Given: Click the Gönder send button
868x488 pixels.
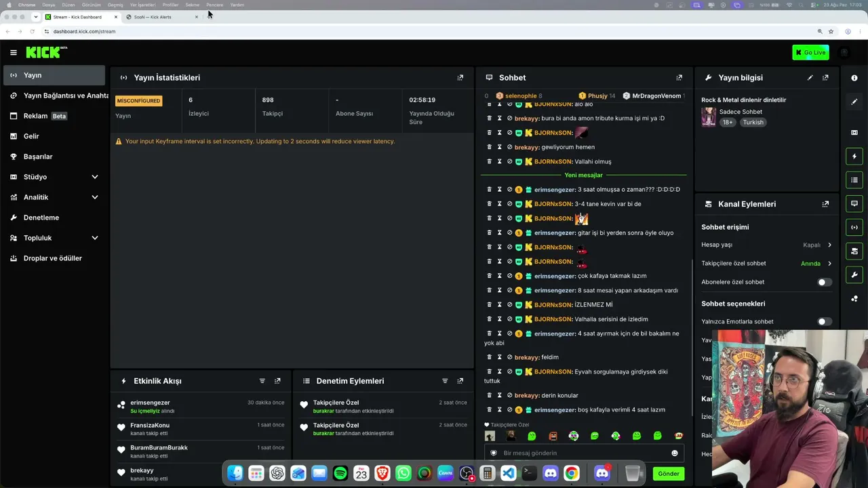Looking at the screenshot, I should 668,474.
